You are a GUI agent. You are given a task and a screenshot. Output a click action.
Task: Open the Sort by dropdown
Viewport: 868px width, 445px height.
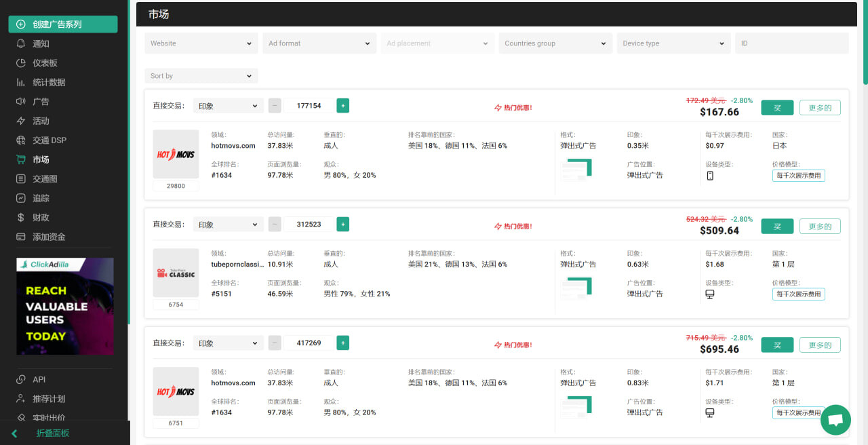pyautogui.click(x=201, y=76)
